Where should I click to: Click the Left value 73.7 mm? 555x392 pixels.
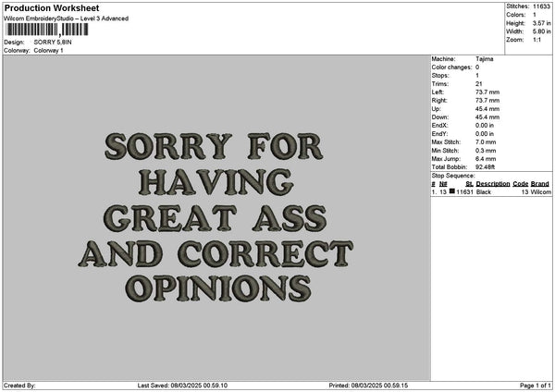487,92
